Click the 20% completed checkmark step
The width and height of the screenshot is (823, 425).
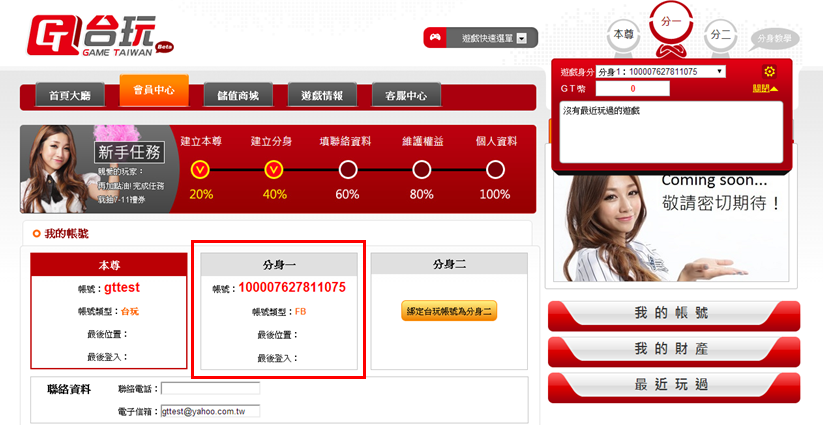pos(200,169)
